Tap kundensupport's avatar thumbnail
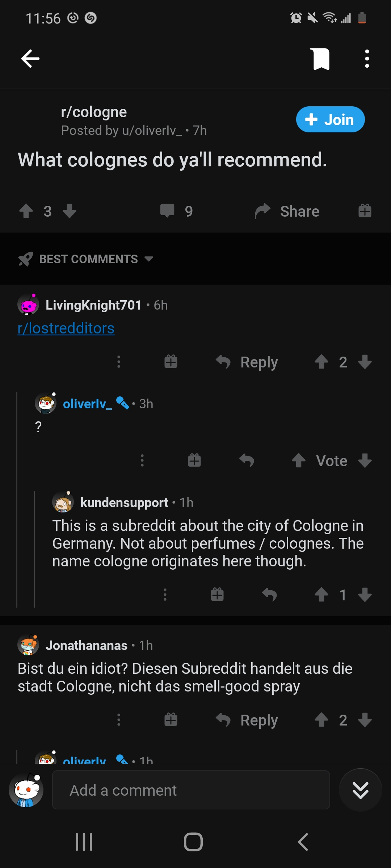391x868 pixels. click(63, 503)
